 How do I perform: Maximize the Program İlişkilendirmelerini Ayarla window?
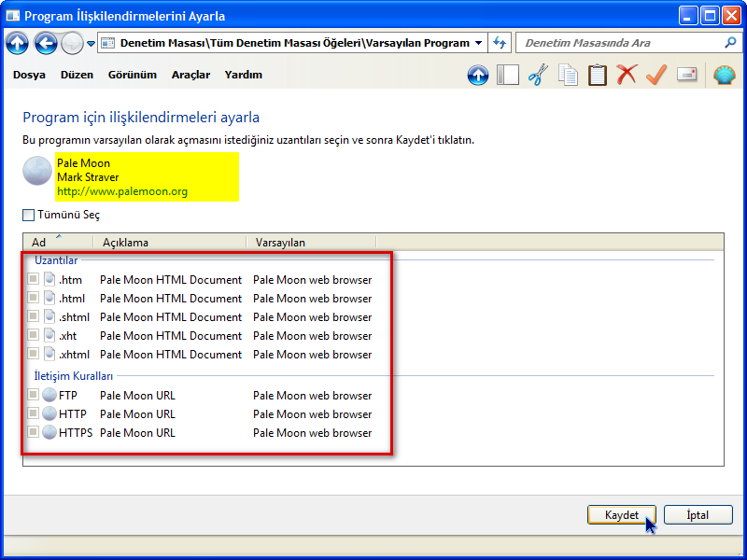pos(710,16)
